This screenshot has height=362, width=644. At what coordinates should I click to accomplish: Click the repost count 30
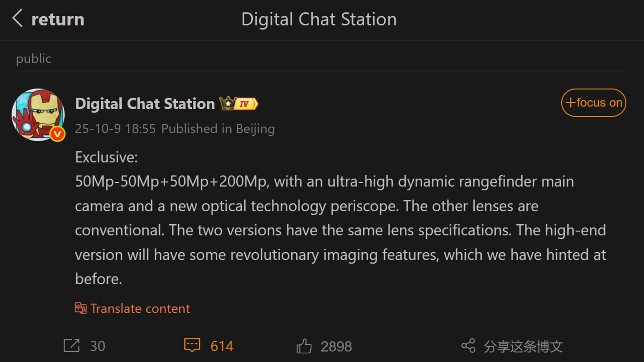(x=97, y=346)
